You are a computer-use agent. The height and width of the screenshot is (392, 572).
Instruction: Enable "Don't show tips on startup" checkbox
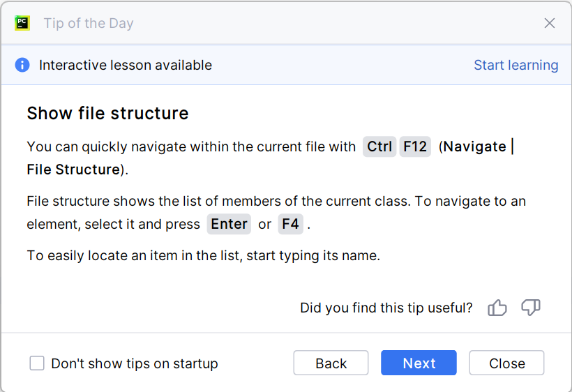[x=37, y=363]
